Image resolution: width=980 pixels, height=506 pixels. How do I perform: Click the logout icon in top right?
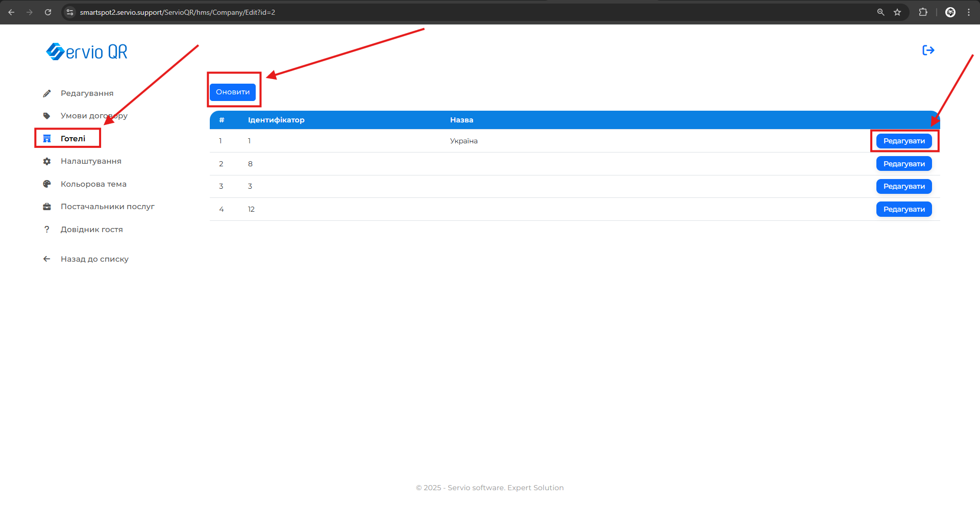click(x=928, y=50)
